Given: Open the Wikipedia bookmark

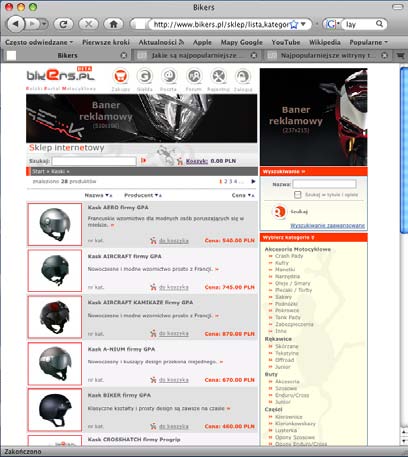Looking at the screenshot, I should [325, 42].
